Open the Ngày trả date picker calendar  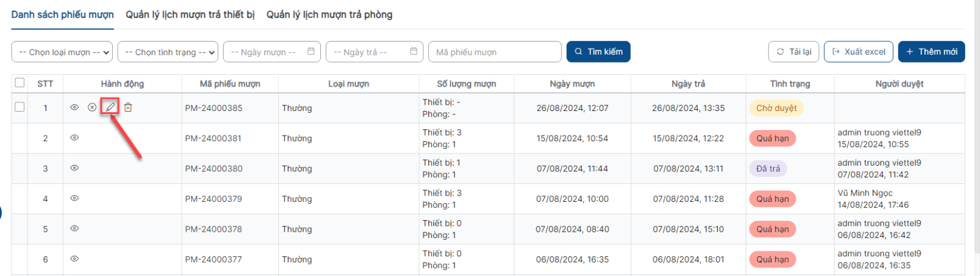(375, 52)
